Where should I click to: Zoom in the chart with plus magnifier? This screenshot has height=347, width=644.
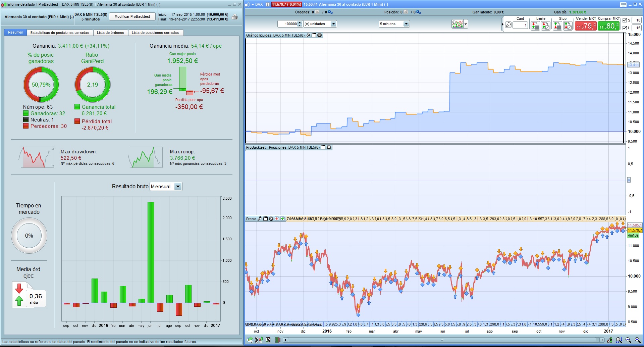click(638, 340)
